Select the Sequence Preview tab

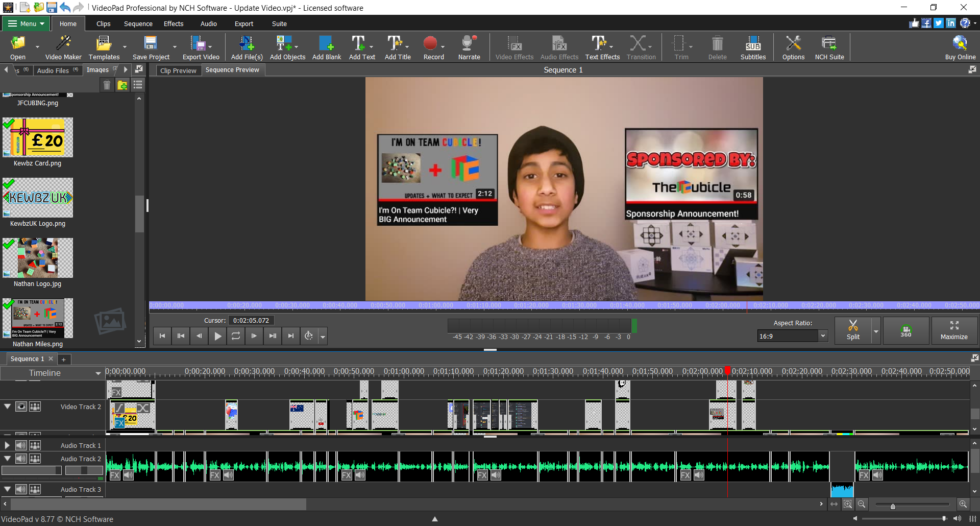[232, 70]
